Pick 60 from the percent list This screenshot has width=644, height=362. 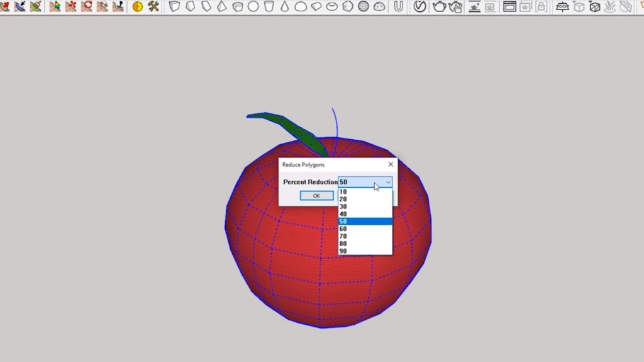[365, 229]
